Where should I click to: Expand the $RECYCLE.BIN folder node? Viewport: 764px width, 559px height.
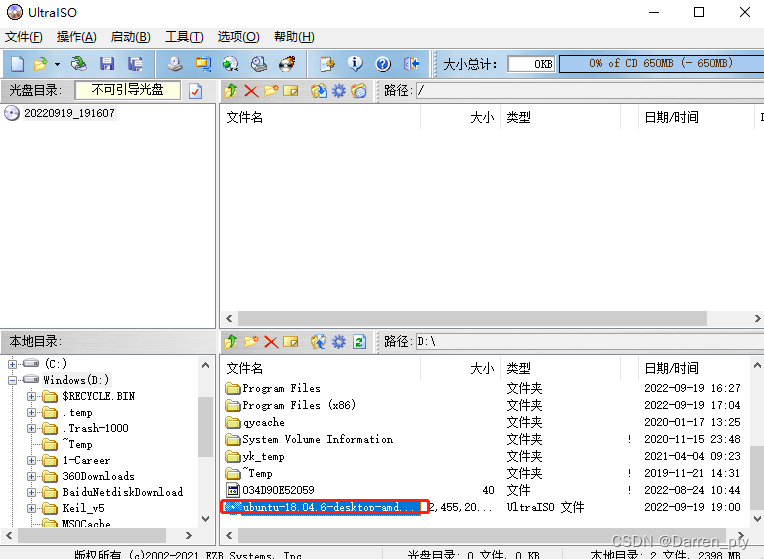[32, 396]
